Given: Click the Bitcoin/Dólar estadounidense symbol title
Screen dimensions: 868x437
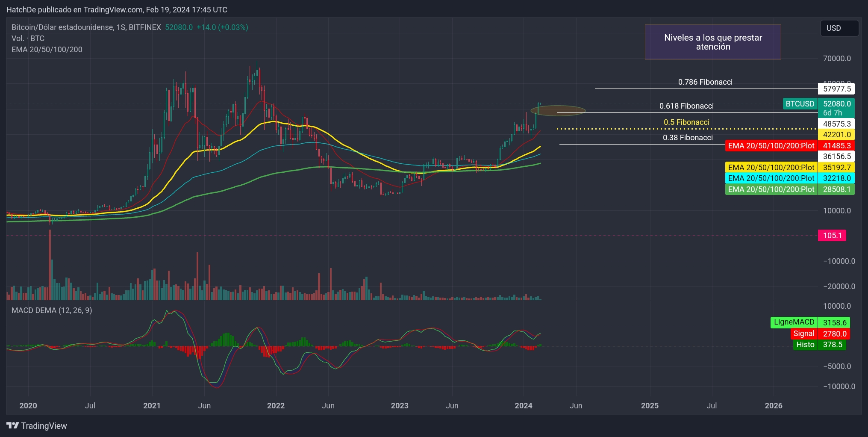Looking at the screenshot, I should [86, 27].
